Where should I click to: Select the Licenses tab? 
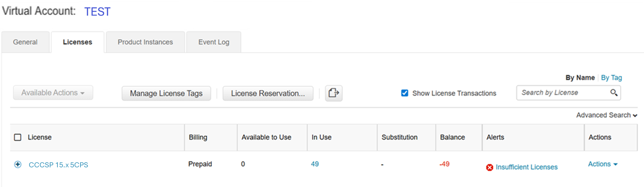77,42
